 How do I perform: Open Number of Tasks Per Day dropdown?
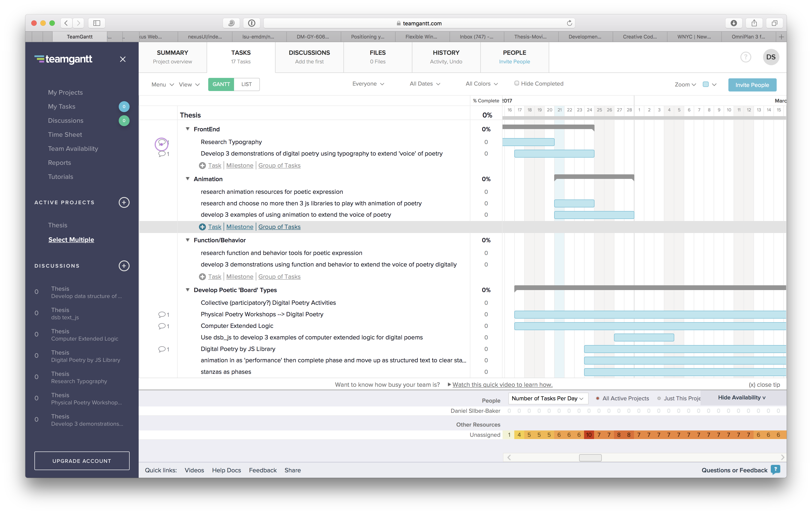(548, 398)
